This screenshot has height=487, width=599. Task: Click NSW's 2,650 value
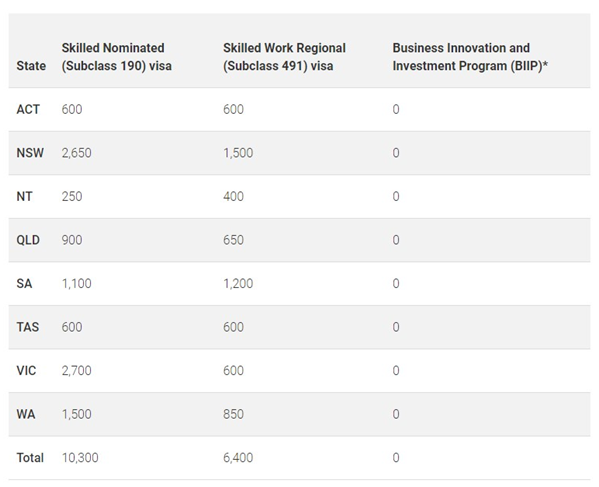coord(76,153)
